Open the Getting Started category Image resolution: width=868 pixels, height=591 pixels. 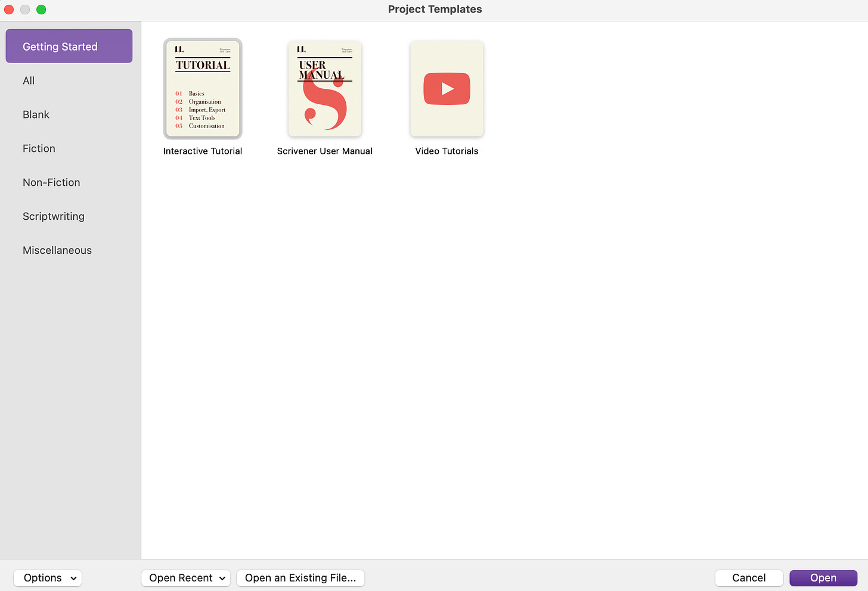(x=69, y=46)
